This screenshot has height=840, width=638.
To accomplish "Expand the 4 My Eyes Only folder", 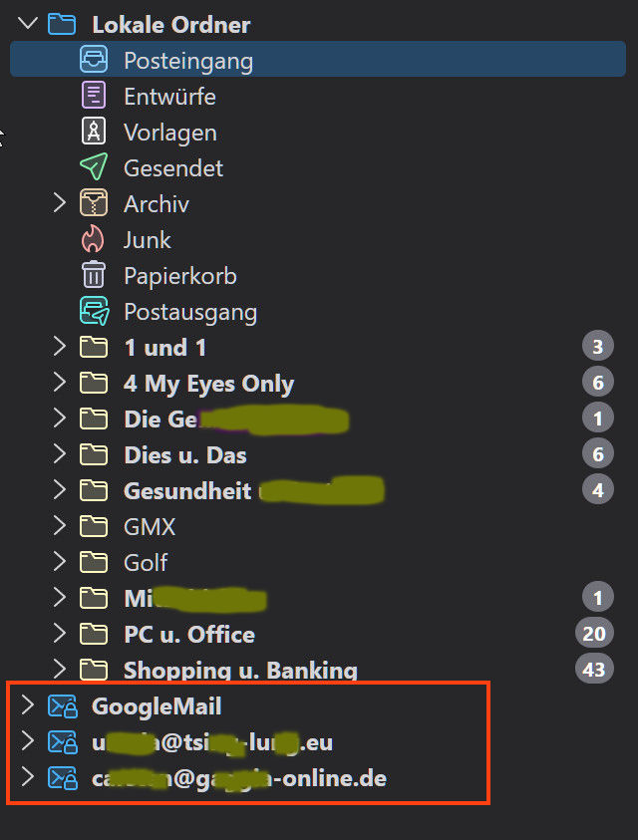I will point(59,383).
